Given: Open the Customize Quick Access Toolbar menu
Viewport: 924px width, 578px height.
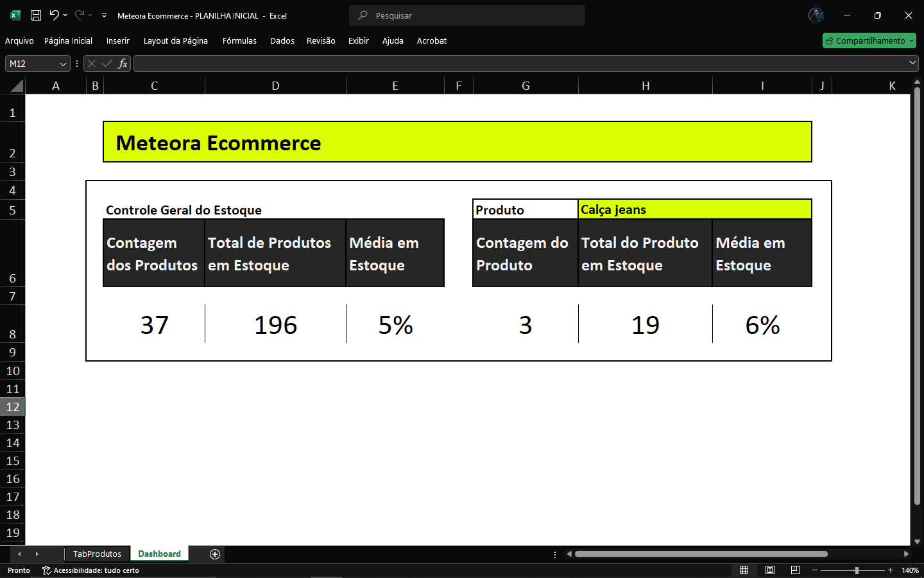Looking at the screenshot, I should point(103,15).
